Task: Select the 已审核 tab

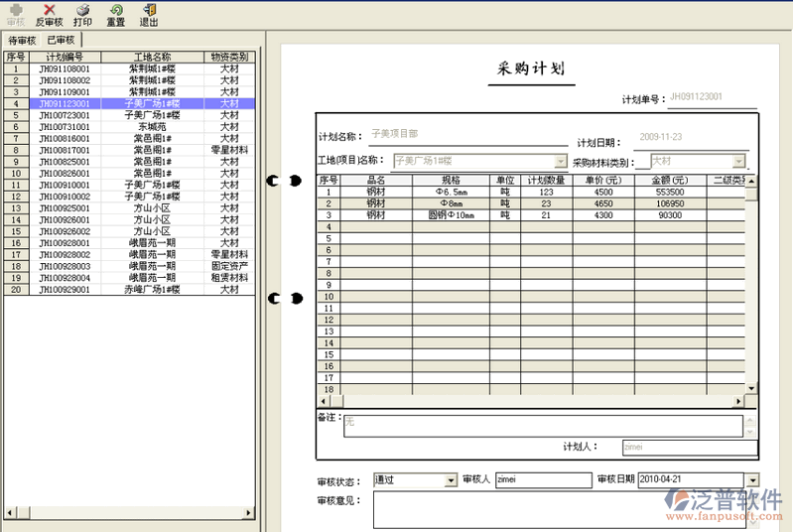Action: [x=61, y=41]
